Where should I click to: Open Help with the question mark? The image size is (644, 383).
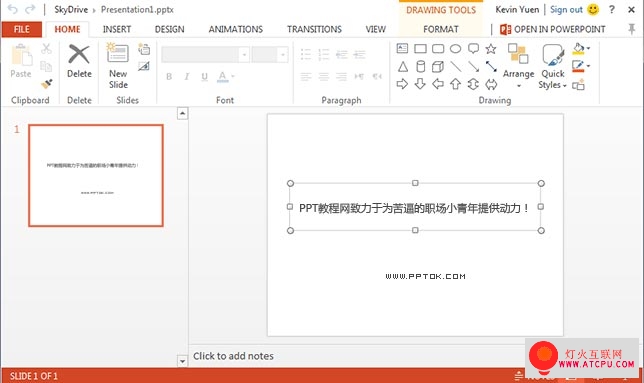(x=612, y=9)
